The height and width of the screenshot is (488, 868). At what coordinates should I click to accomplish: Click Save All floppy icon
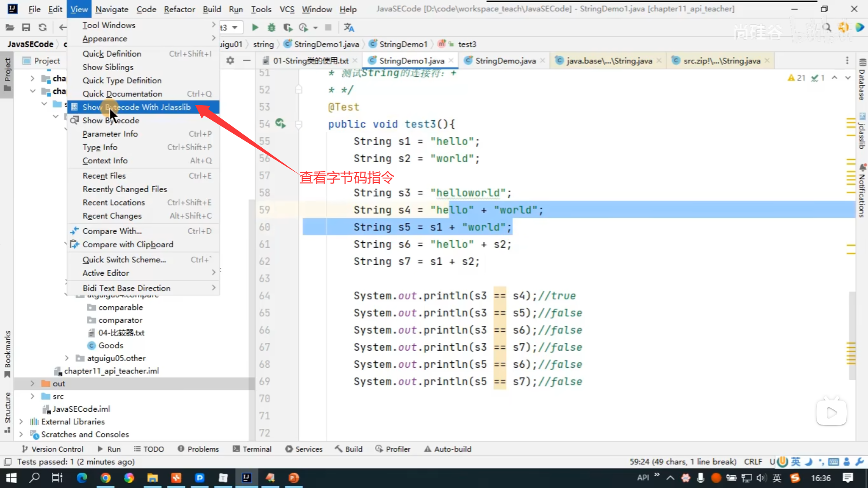pos(26,28)
